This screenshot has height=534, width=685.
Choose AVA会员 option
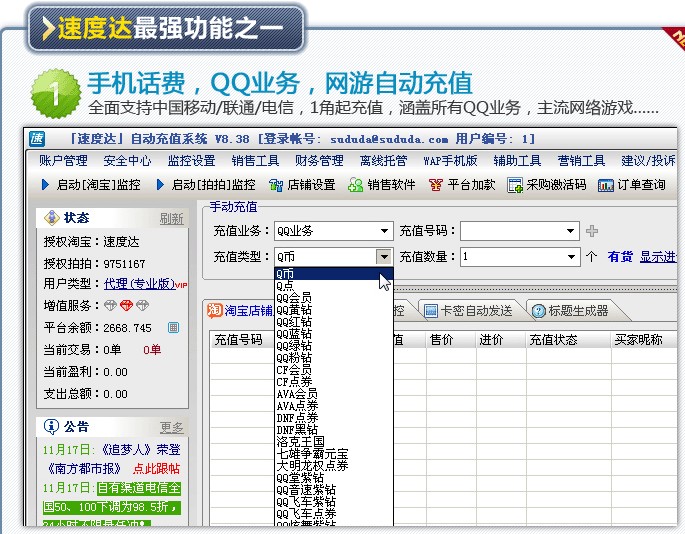coord(334,394)
